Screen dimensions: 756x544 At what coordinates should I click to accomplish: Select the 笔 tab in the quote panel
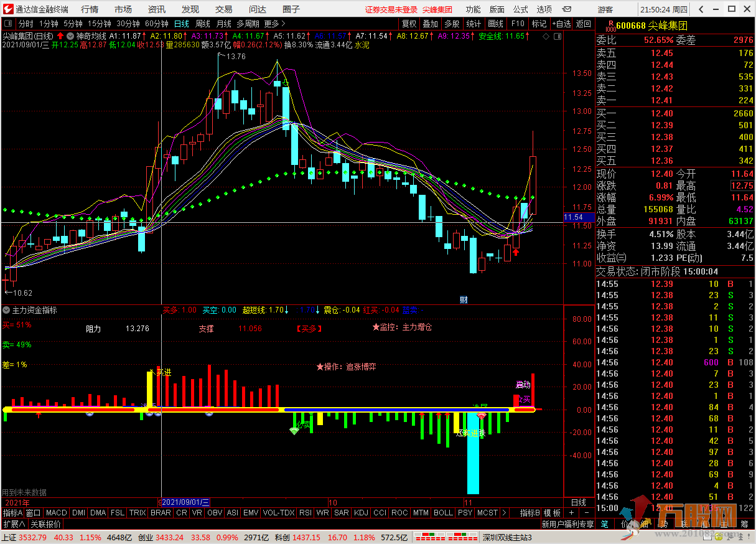point(604,525)
